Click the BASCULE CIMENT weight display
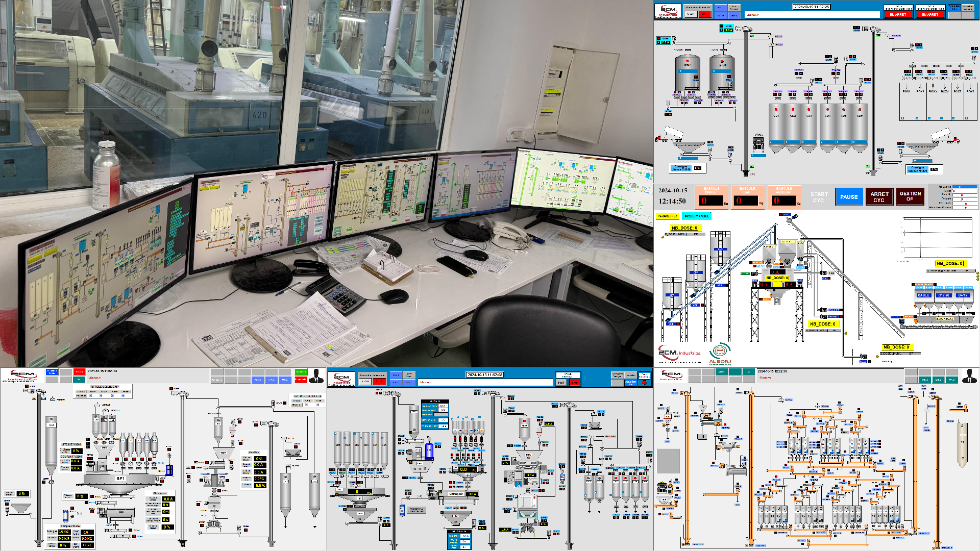980x551 pixels. (712, 201)
